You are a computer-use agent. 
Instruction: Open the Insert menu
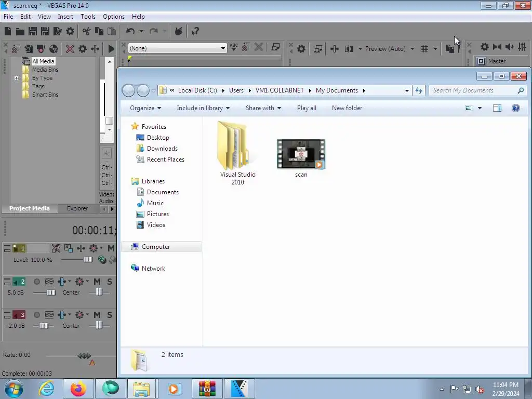point(65,17)
